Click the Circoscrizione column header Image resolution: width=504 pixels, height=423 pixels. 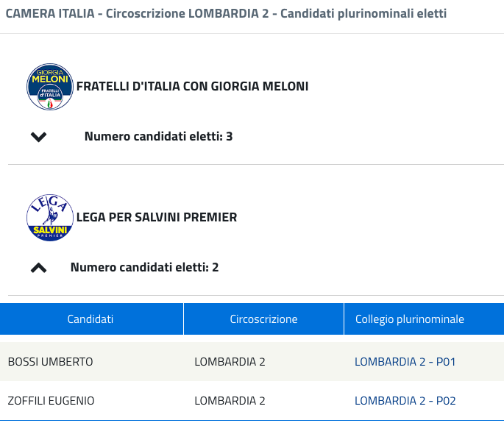263,319
